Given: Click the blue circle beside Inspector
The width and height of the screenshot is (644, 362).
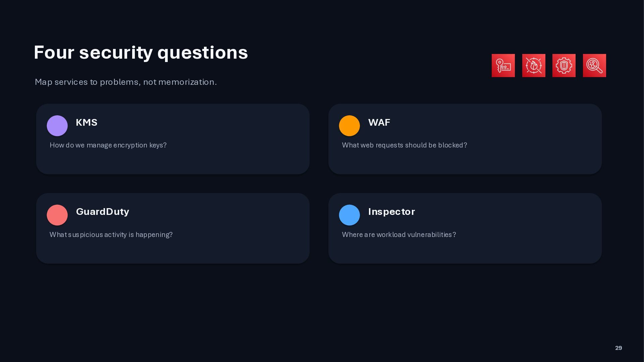Looking at the screenshot, I should 349,215.
